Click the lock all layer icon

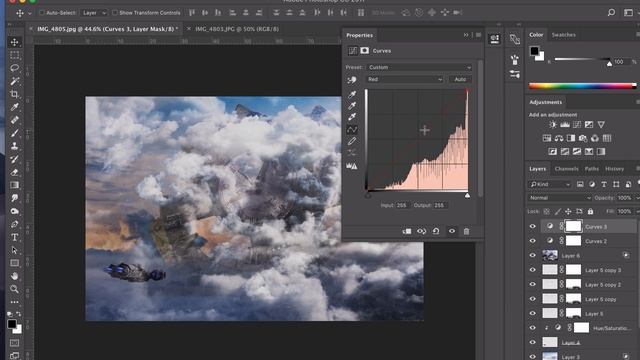pos(590,211)
